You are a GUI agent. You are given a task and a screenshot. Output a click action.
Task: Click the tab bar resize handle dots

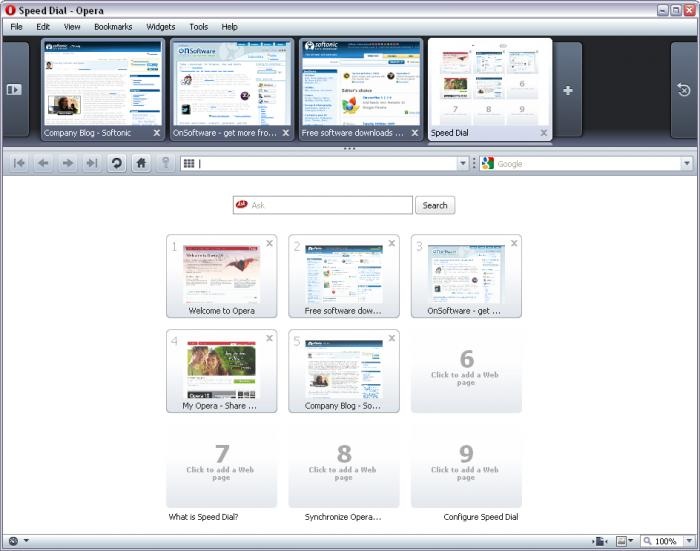tap(350, 148)
